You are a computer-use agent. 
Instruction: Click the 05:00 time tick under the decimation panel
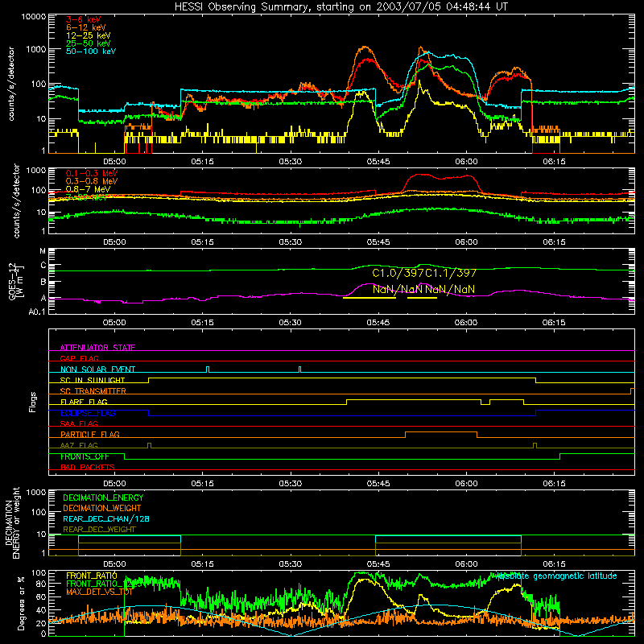pyautogui.click(x=114, y=564)
